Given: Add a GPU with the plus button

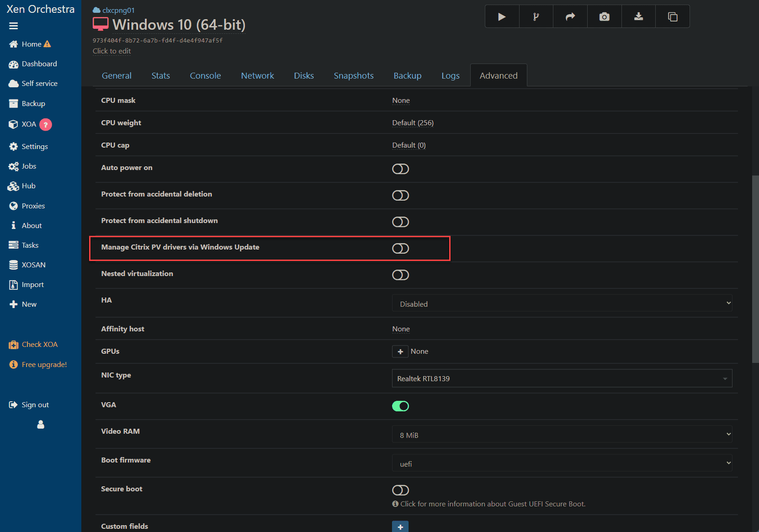Looking at the screenshot, I should tap(400, 351).
